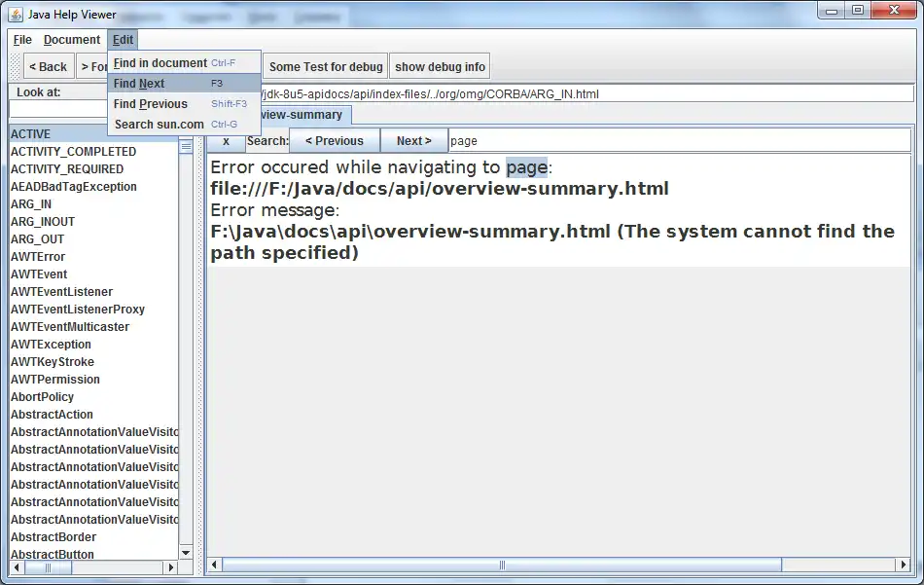924x585 pixels.
Task: Select ACTIVITY_COMPLETED in the index list
Action: 94,152
